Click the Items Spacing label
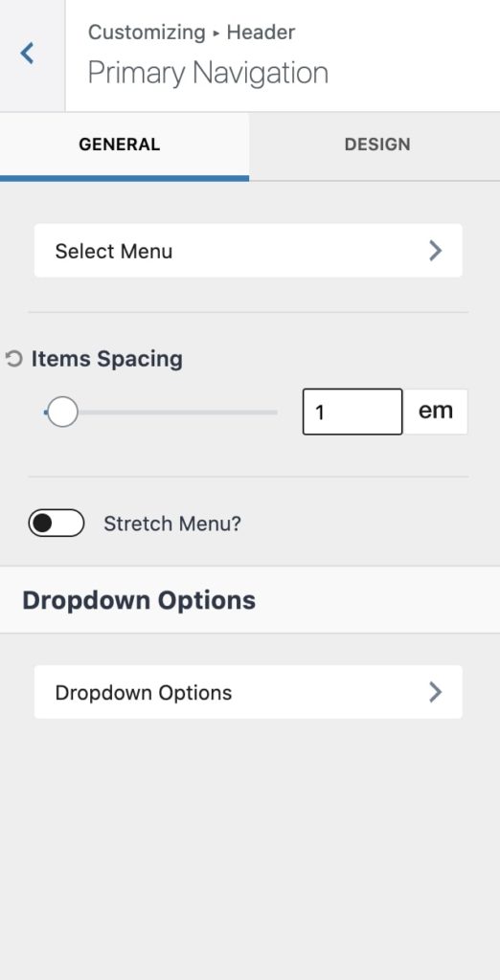This screenshot has width=500, height=980. [107, 359]
